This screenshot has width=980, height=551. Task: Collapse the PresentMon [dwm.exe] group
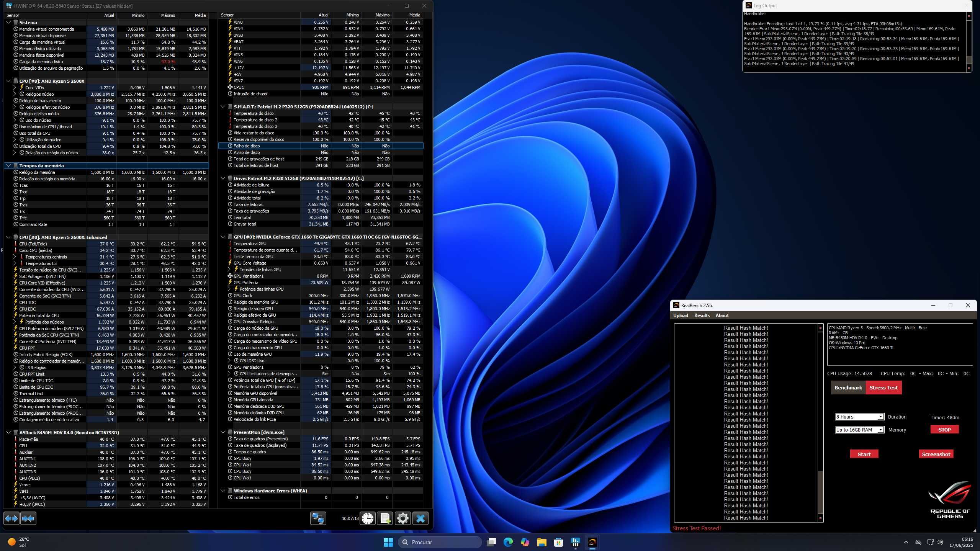tap(223, 432)
